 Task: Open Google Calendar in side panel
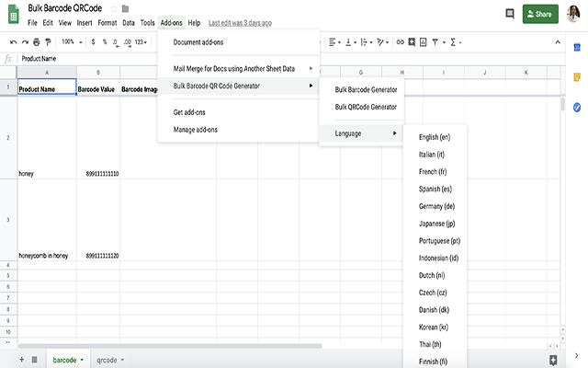[577, 47]
